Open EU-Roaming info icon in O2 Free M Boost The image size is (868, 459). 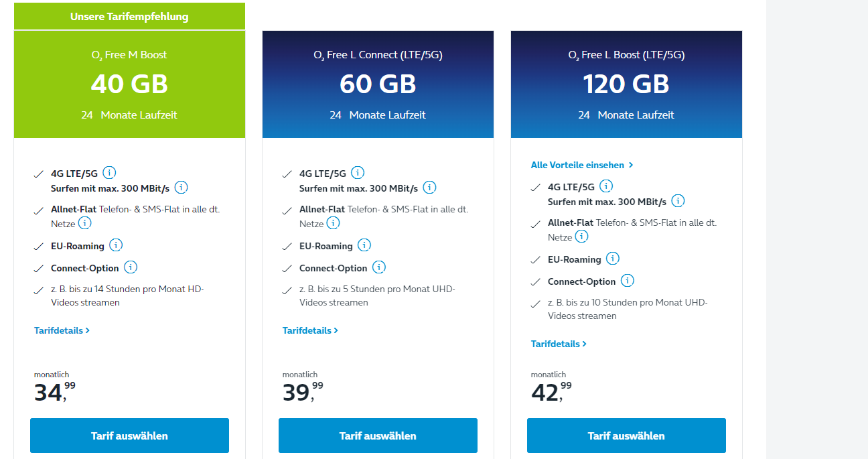[x=115, y=245]
